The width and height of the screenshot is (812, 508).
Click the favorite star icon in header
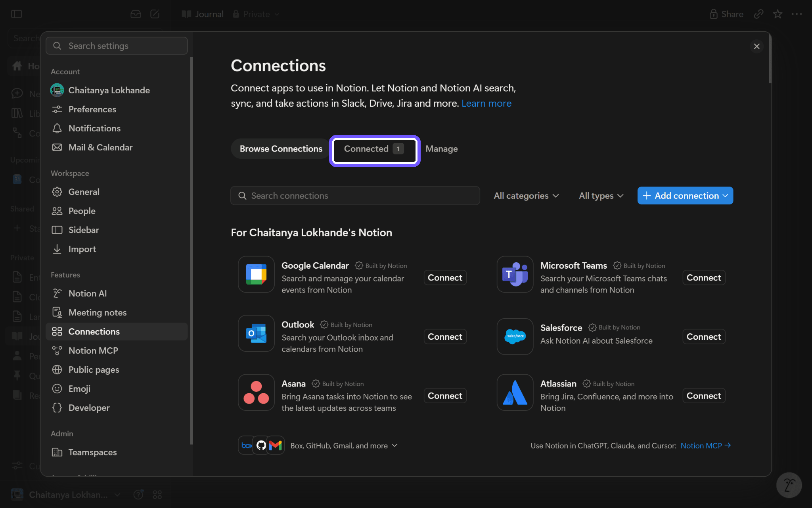(778, 14)
